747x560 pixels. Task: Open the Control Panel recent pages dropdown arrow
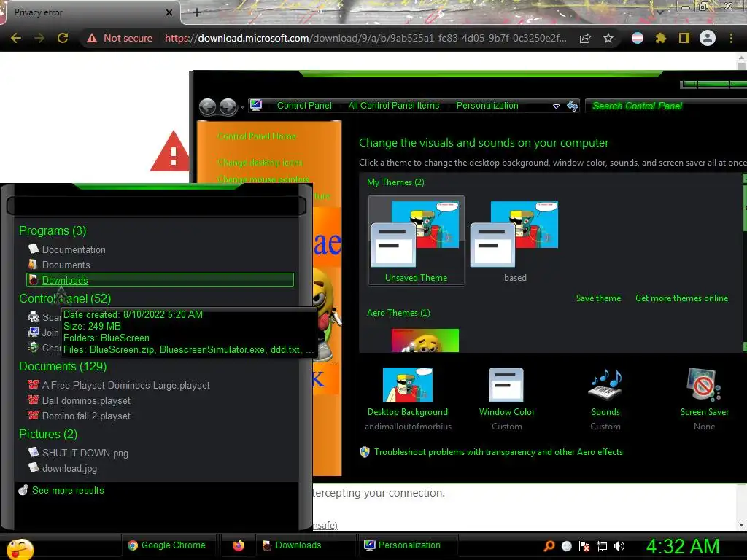[x=242, y=107]
